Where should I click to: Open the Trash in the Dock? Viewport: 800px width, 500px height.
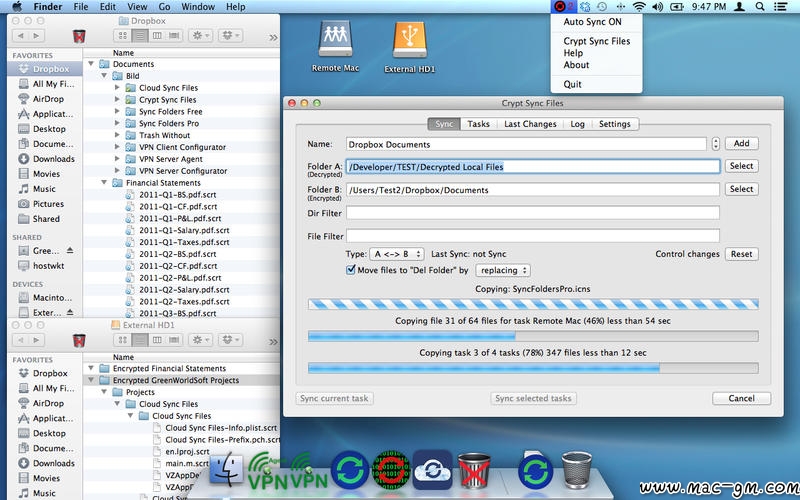(577, 470)
